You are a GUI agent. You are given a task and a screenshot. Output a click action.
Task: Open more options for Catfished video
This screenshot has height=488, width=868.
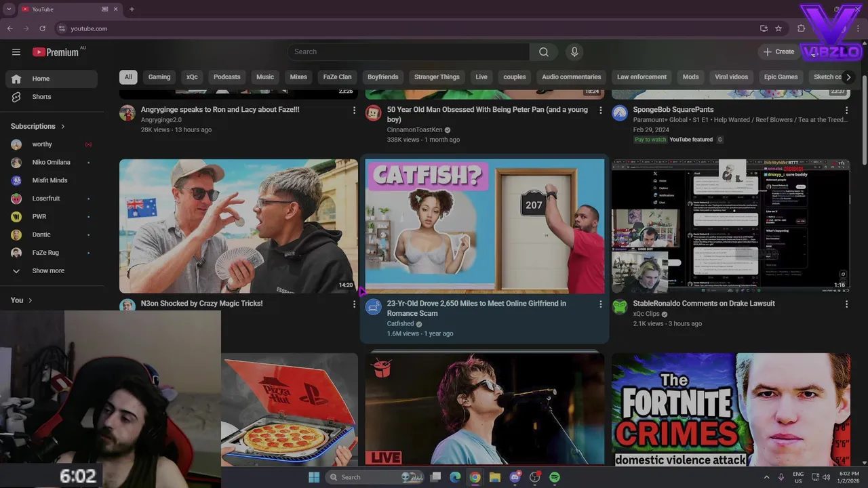(x=600, y=304)
